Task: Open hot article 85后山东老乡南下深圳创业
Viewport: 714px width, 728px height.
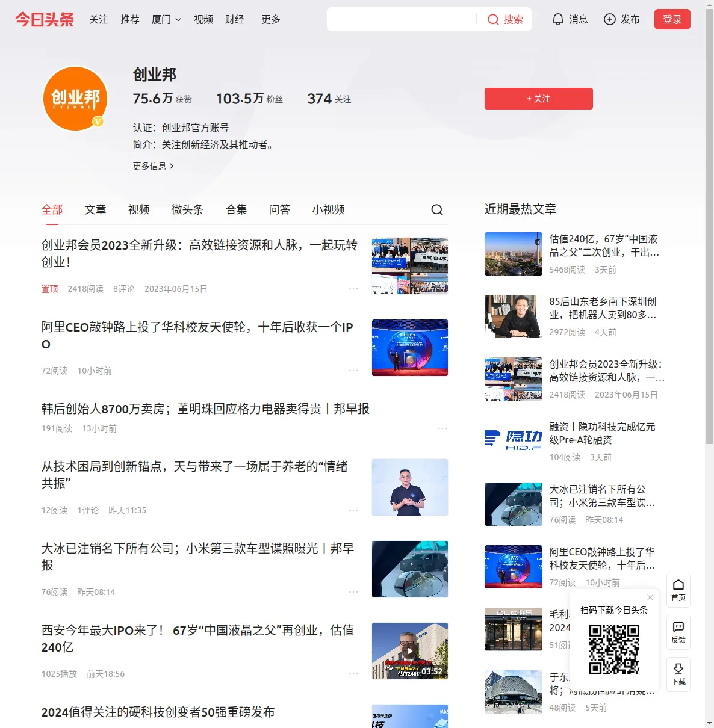Action: tap(603, 308)
